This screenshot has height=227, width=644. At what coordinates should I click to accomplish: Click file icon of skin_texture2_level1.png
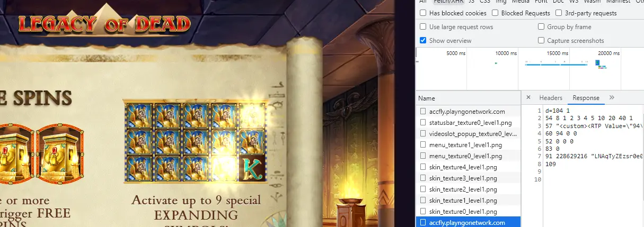[x=423, y=189]
